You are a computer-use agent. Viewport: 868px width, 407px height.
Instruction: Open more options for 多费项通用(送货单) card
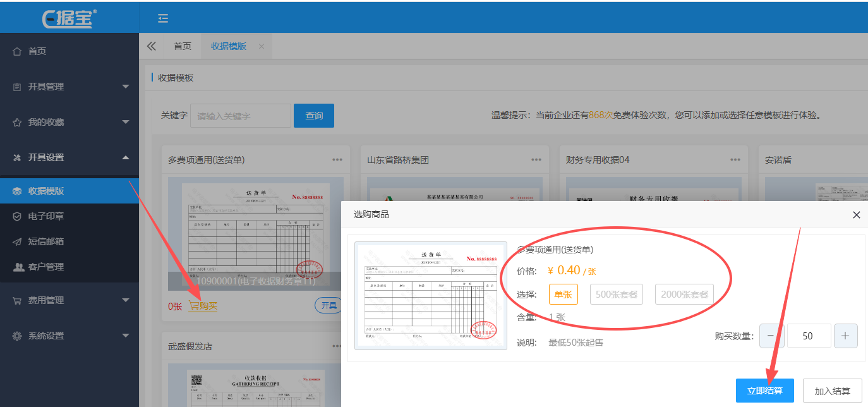point(337,160)
